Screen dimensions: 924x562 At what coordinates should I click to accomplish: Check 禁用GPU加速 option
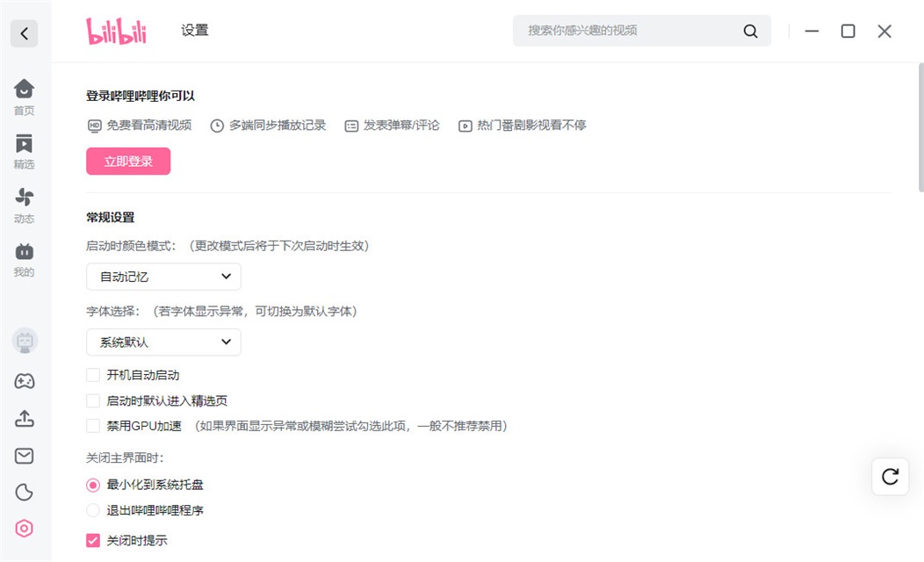point(93,426)
